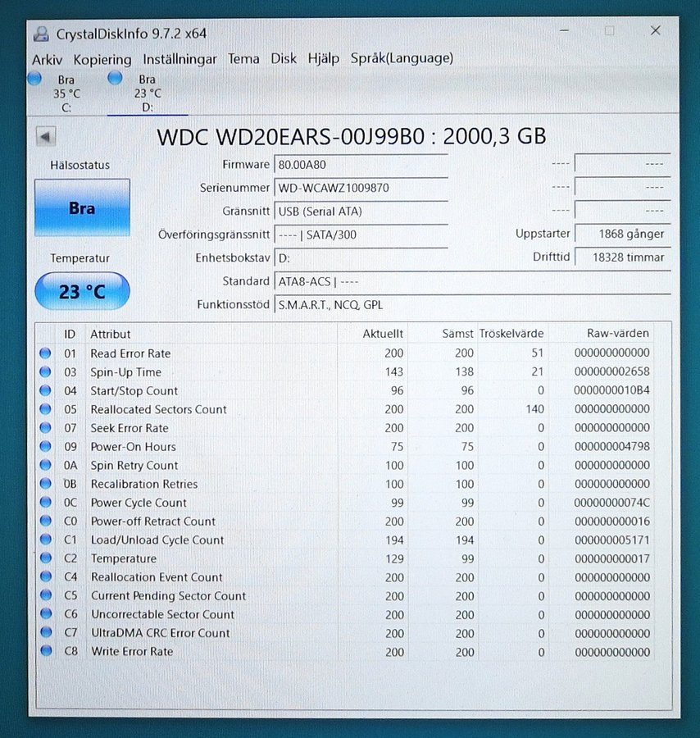Click the previous disk arrow button
The image size is (700, 738).
coord(46,137)
